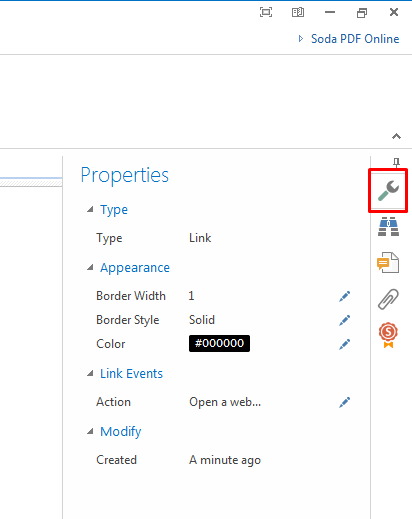Viewport: 412px width, 519px height.
Task: Click the #000000 color swatch
Action: click(219, 343)
